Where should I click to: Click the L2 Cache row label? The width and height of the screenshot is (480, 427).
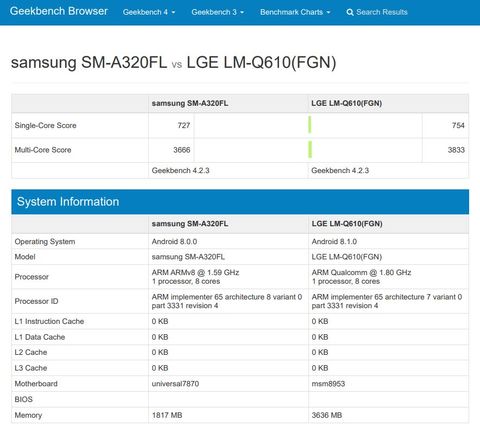31,352
